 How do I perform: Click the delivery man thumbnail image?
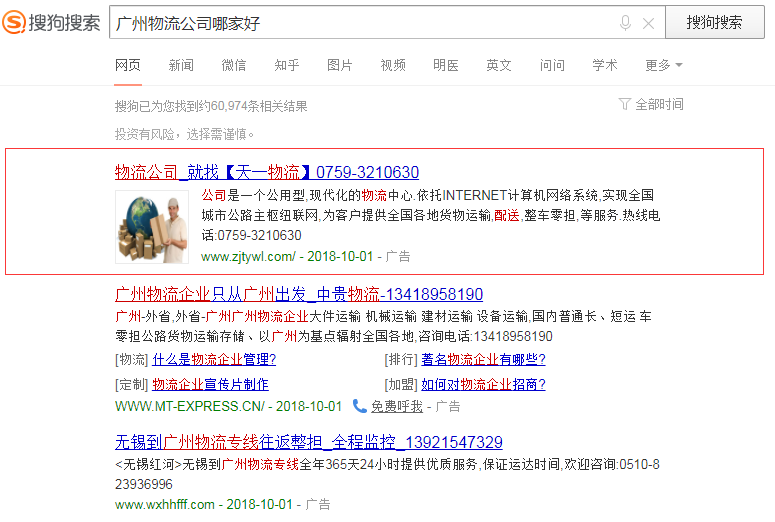click(152, 227)
